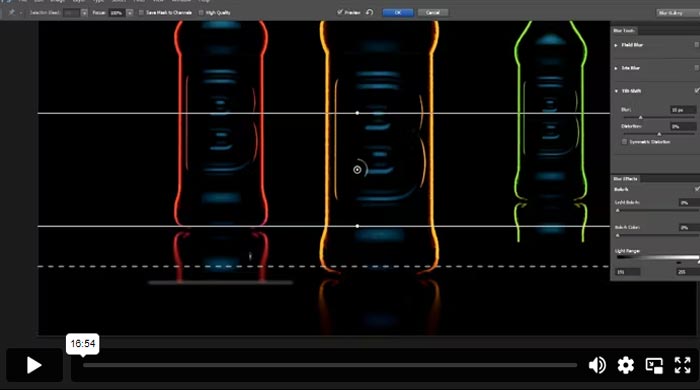
Task: Adjust the Bokeh Color slider
Action: coord(618,235)
